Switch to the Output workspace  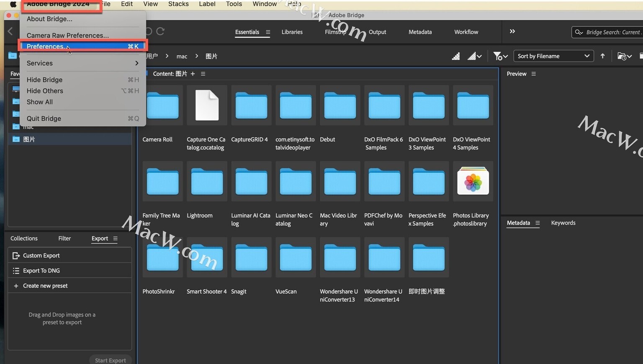click(x=377, y=32)
